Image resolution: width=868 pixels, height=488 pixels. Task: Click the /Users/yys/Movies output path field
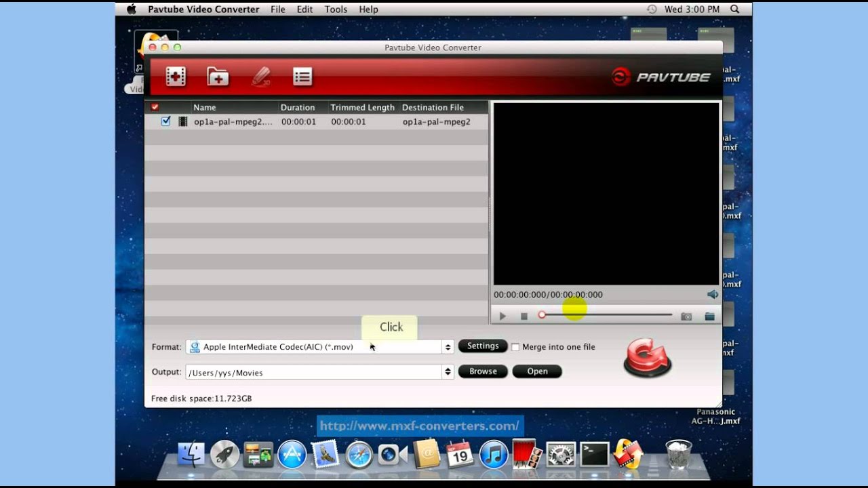pos(315,372)
